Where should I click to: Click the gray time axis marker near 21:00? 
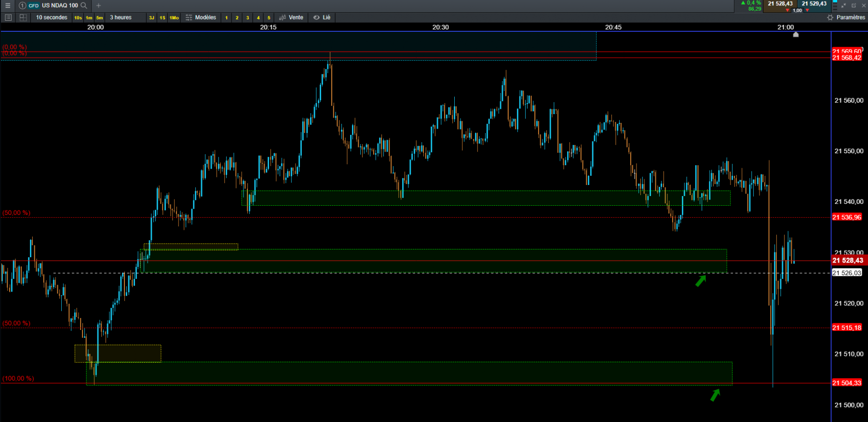pyautogui.click(x=796, y=34)
